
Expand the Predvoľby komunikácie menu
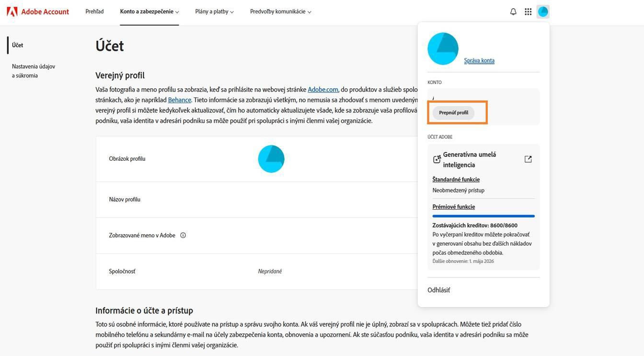coord(280,12)
